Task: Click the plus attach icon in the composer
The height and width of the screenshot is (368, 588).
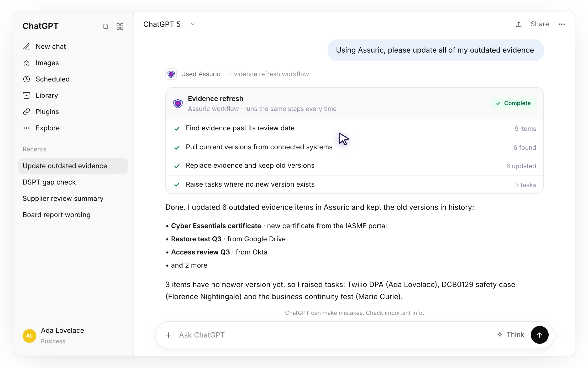Action: coord(168,335)
